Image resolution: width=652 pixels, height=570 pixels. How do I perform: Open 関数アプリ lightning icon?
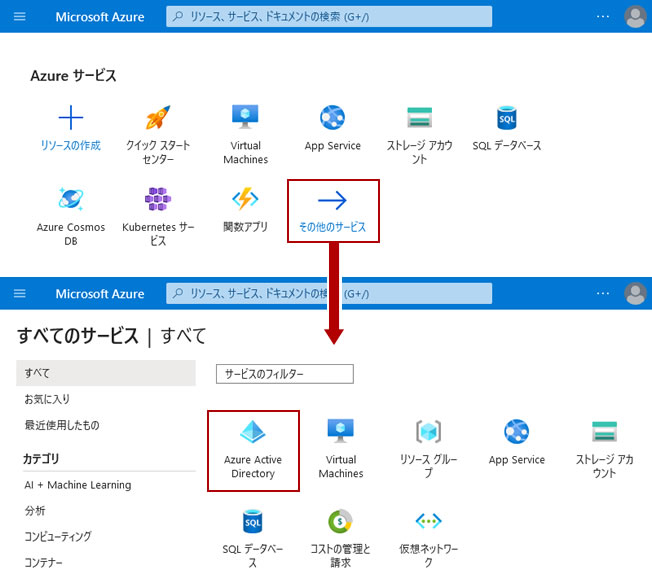click(245, 200)
